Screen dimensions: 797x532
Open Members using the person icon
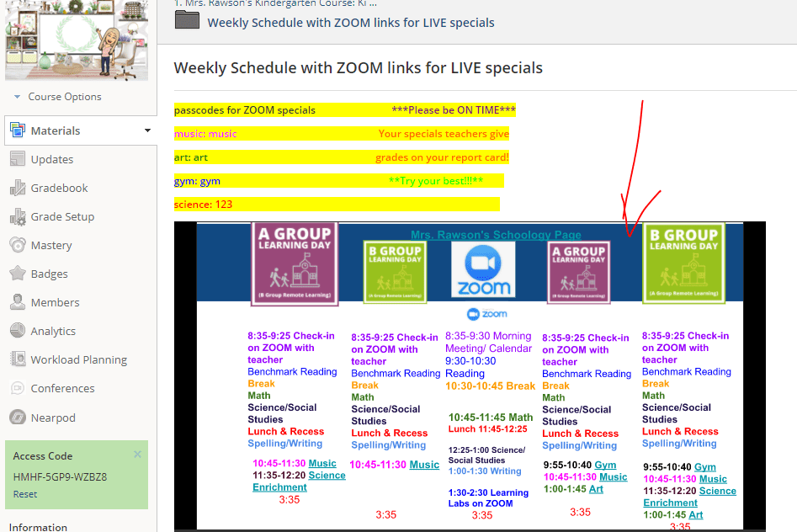[18, 302]
